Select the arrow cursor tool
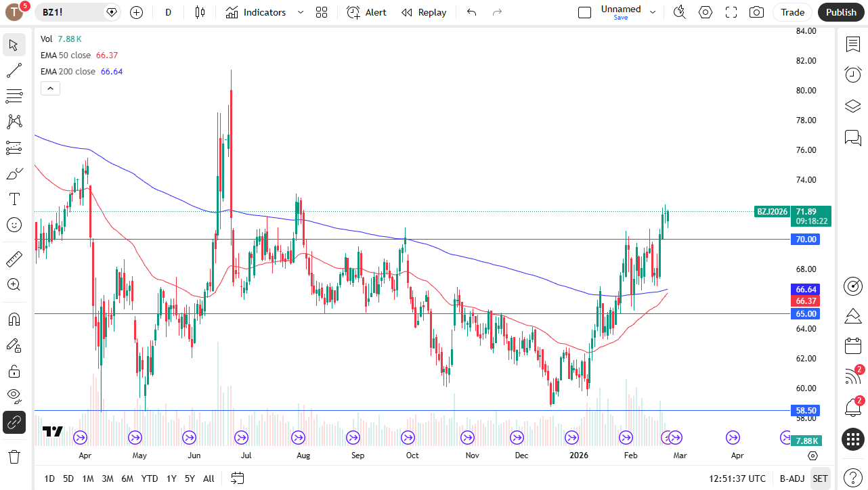The width and height of the screenshot is (868, 490). coord(14,45)
